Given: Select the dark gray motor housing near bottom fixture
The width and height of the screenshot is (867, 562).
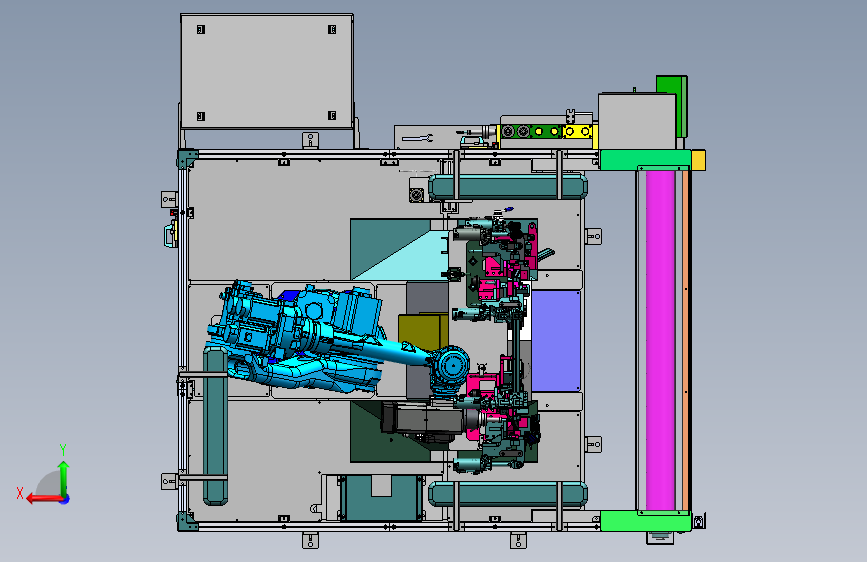Looking at the screenshot, I should pos(423,418).
